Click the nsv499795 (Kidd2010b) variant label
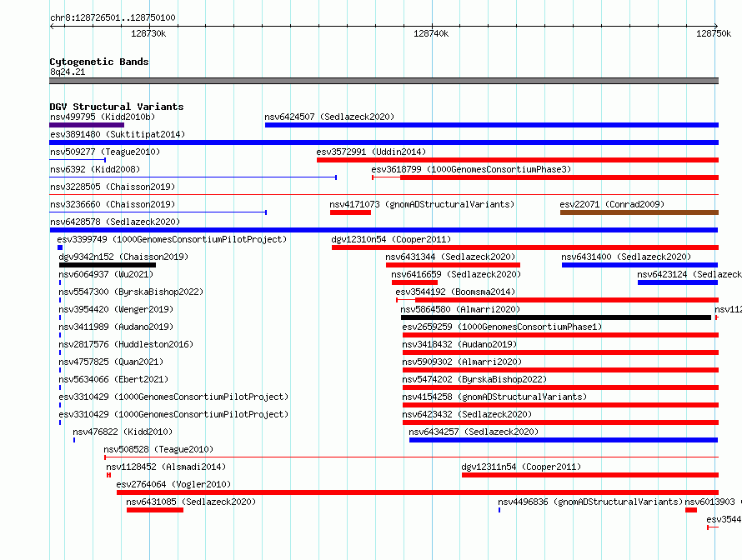 [103, 117]
